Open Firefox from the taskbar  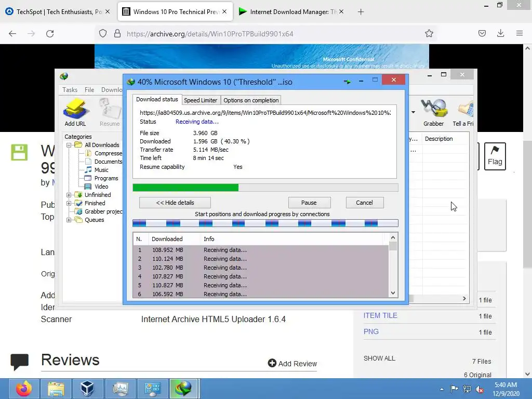pos(24,389)
